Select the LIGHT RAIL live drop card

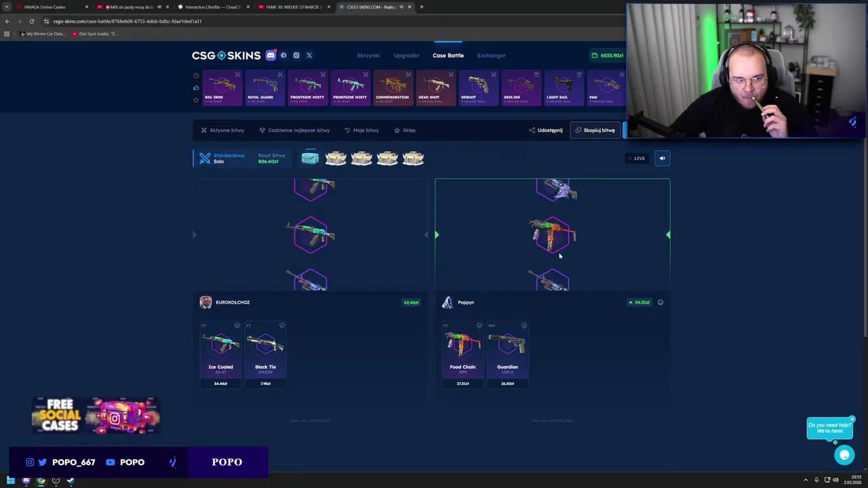pos(564,87)
